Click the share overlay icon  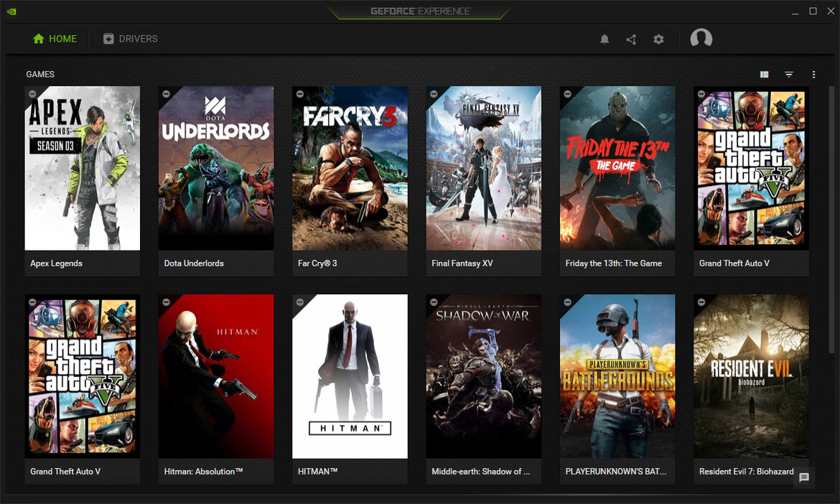(x=631, y=39)
